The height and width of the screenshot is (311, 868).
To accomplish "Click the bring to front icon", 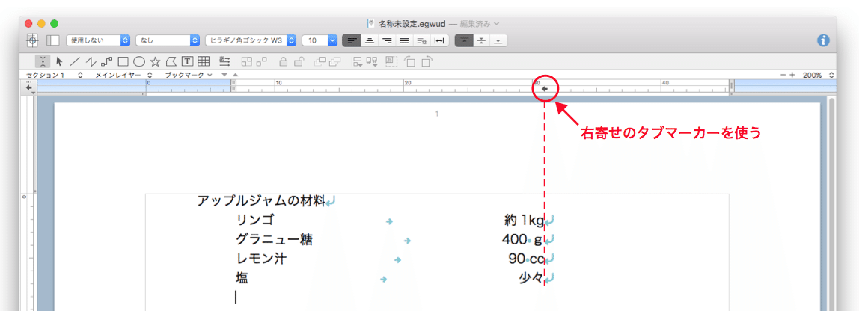I will (x=320, y=61).
